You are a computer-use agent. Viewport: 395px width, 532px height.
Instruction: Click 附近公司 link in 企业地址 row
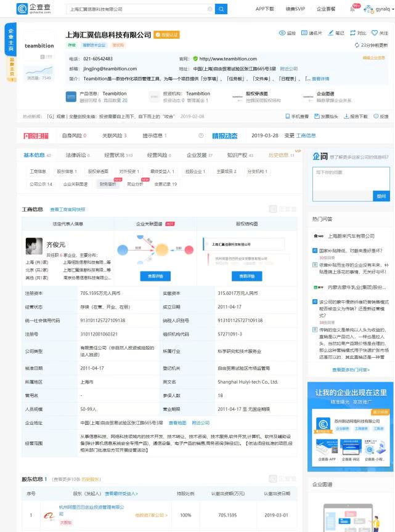click(x=201, y=423)
